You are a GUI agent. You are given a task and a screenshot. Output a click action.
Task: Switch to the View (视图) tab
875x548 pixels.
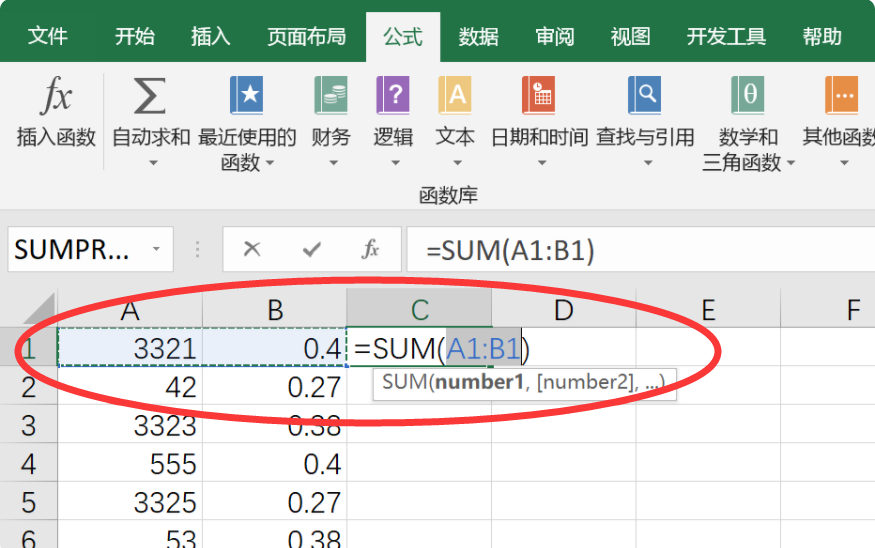pos(630,36)
